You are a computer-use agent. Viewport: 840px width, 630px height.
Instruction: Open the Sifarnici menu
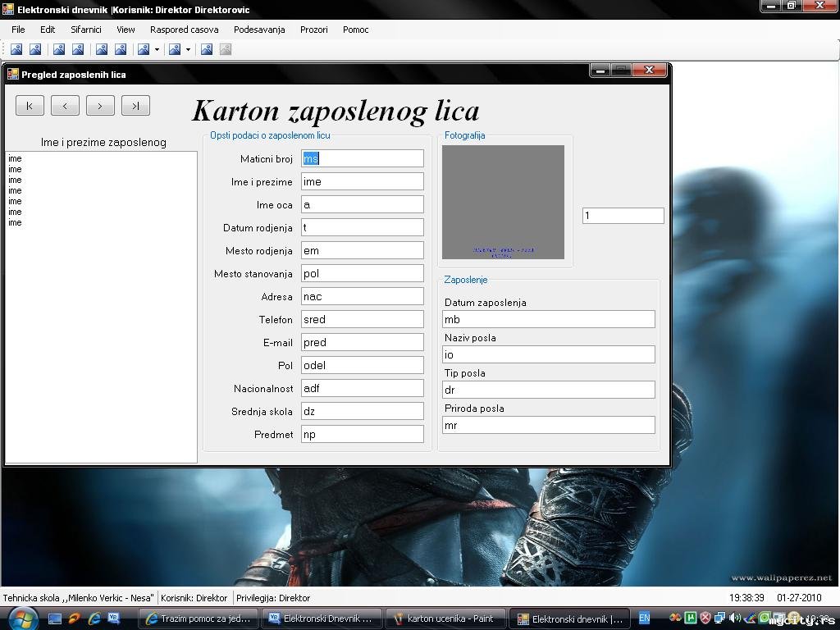click(85, 30)
